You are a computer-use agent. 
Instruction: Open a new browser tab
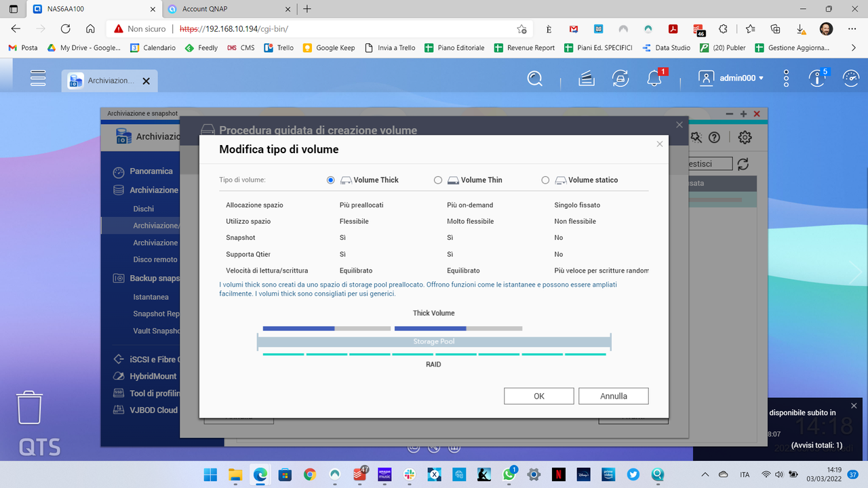[x=307, y=9]
